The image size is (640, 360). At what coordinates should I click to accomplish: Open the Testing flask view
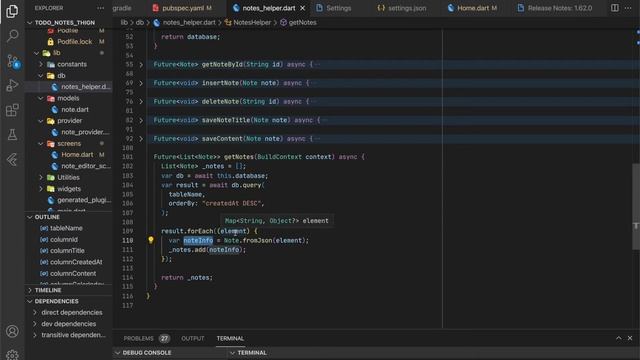click(x=12, y=135)
